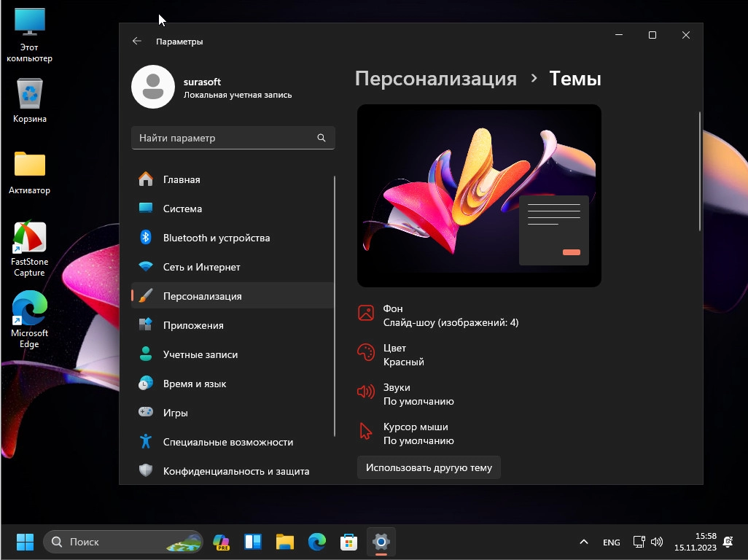Open the Конфиденциальность и защита shield icon
This screenshot has width=748, height=560.
point(146,470)
